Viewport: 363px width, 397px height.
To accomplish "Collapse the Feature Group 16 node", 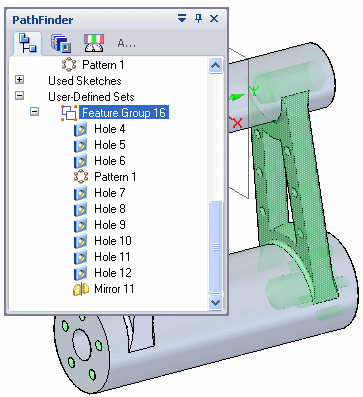I will (x=34, y=112).
